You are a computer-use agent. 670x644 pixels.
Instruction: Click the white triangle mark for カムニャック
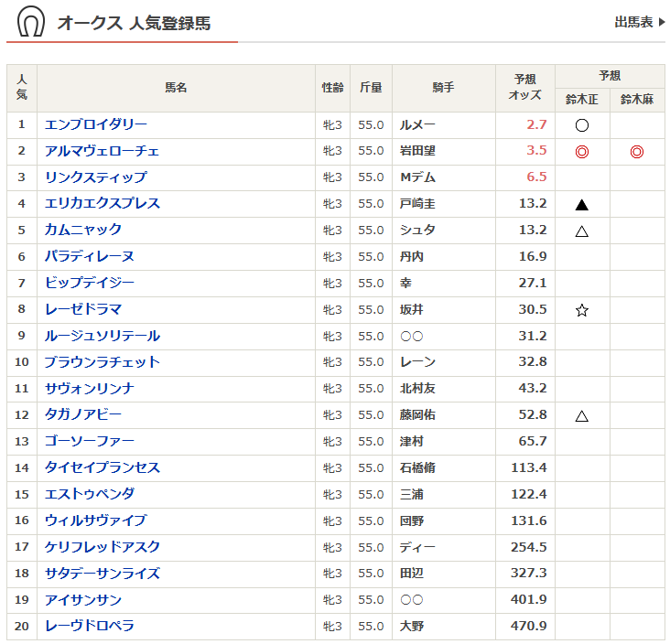pos(582,231)
